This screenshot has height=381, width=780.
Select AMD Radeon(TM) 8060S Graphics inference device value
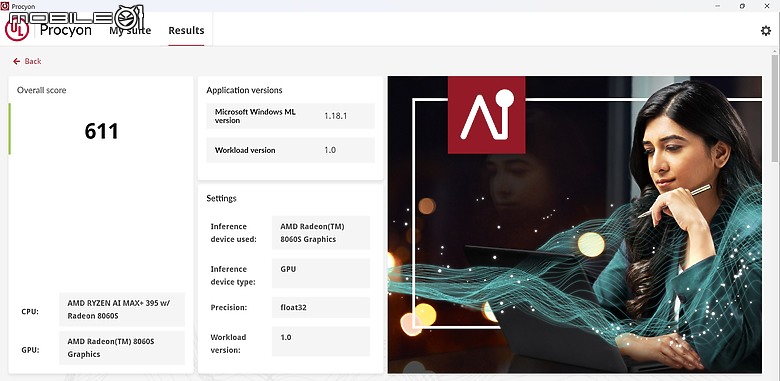pyautogui.click(x=321, y=233)
